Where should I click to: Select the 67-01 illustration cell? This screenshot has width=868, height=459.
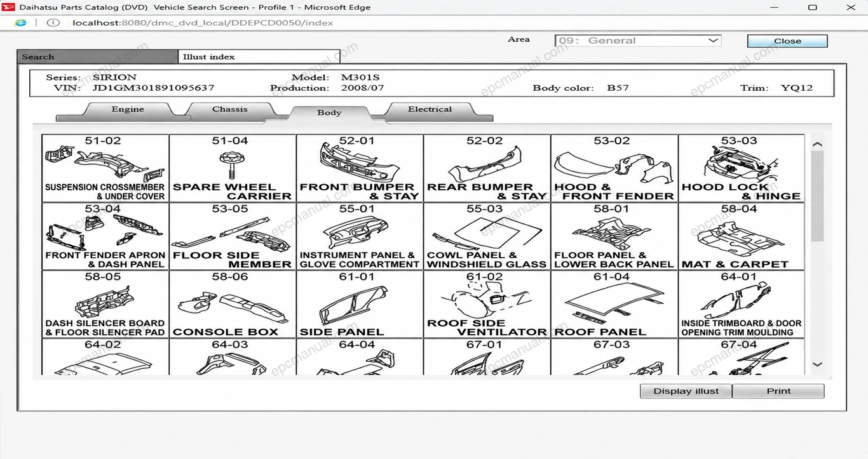[487, 357]
